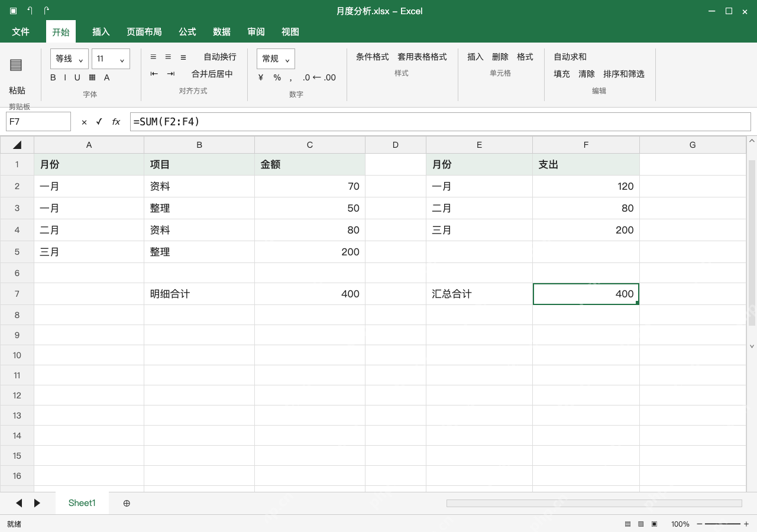757x532 pixels.
Task: Increase the cell indent
Action: coord(171,74)
